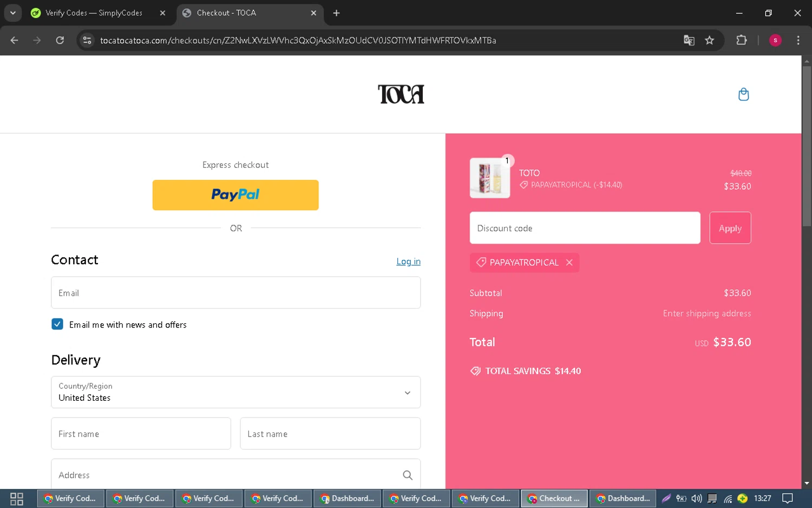Image resolution: width=812 pixels, height=508 pixels.
Task: Open the shopping bag cart icon
Action: [743, 94]
